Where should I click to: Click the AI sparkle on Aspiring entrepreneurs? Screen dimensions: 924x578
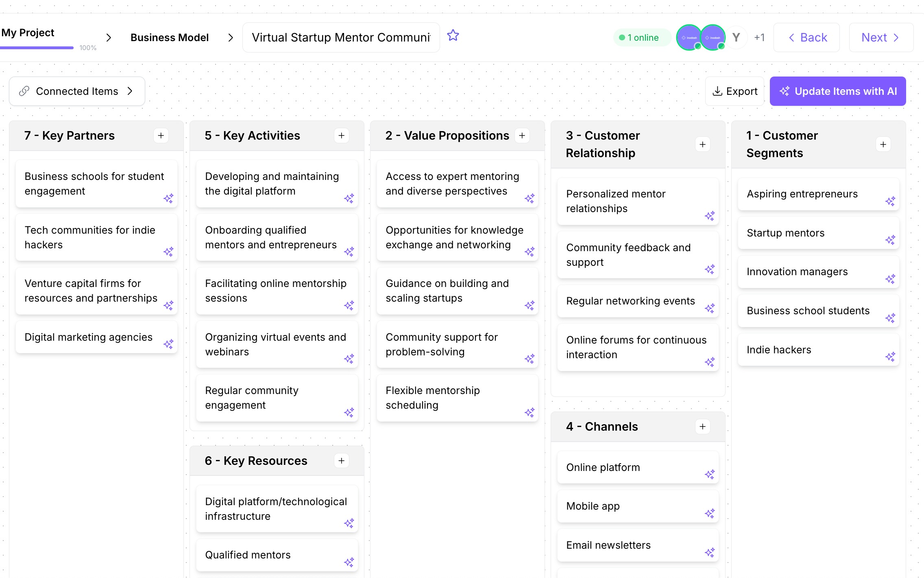click(x=891, y=201)
